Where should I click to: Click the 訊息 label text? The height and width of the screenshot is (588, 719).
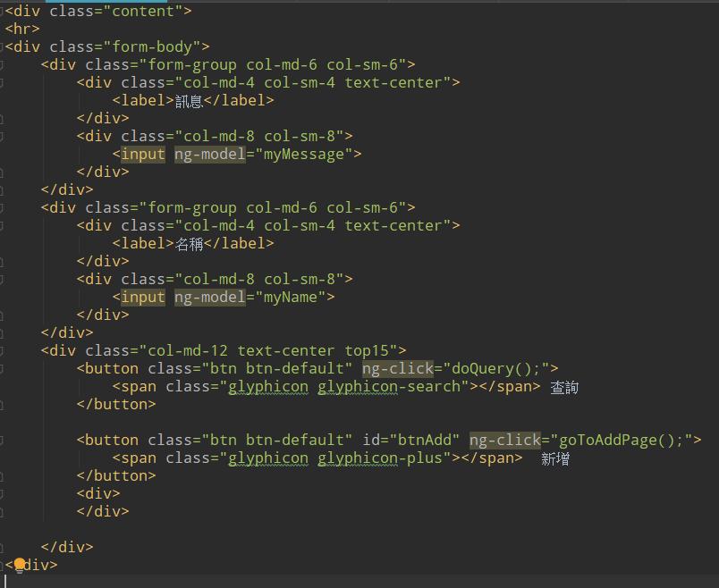[x=189, y=101]
